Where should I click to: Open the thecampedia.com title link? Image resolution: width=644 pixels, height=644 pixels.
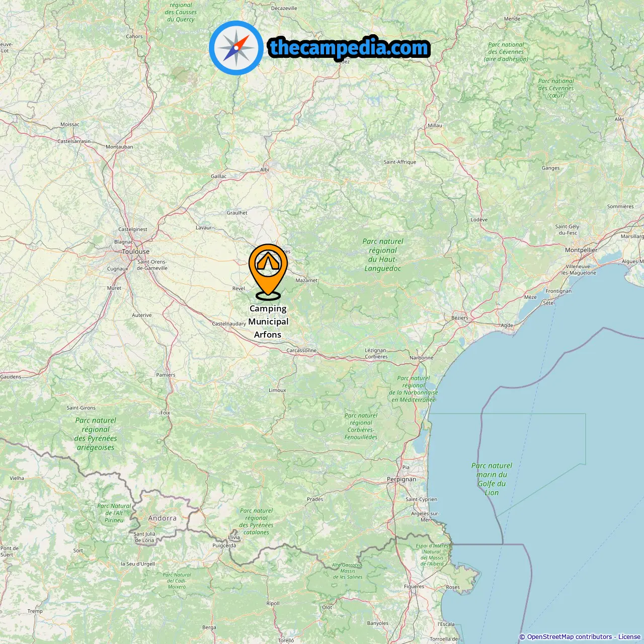click(349, 48)
